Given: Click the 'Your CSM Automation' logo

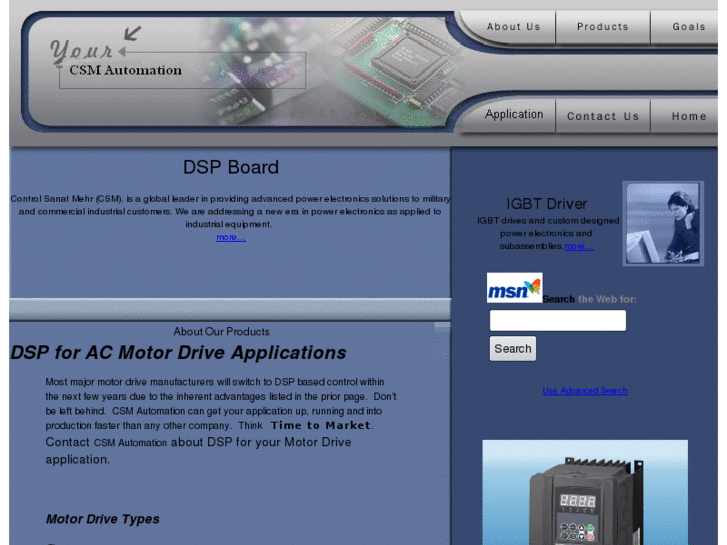Looking at the screenshot, I should click(116, 58).
